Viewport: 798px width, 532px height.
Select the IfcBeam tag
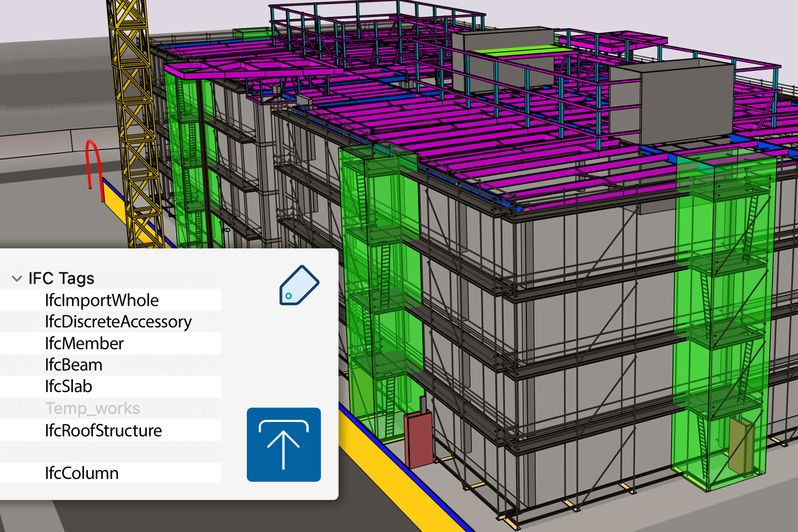(x=74, y=365)
